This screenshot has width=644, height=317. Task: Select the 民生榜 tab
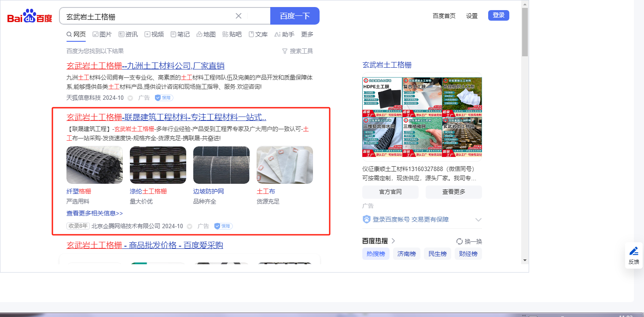[438, 254]
